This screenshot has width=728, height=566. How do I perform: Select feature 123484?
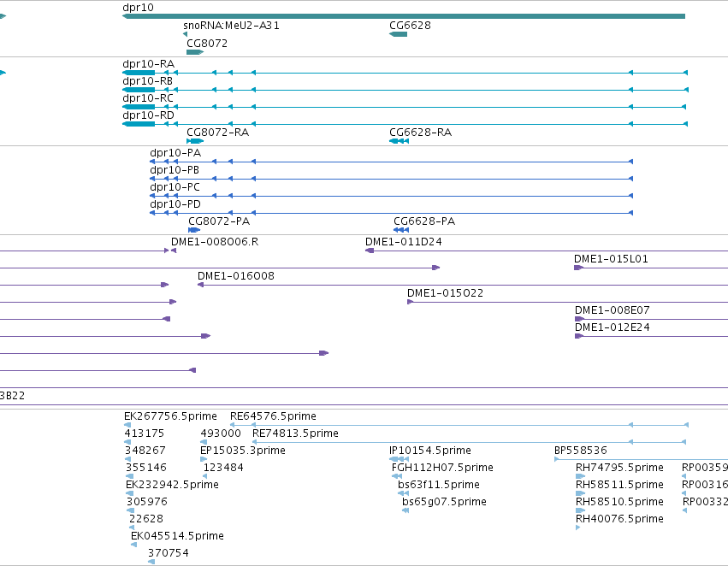[x=204, y=476]
